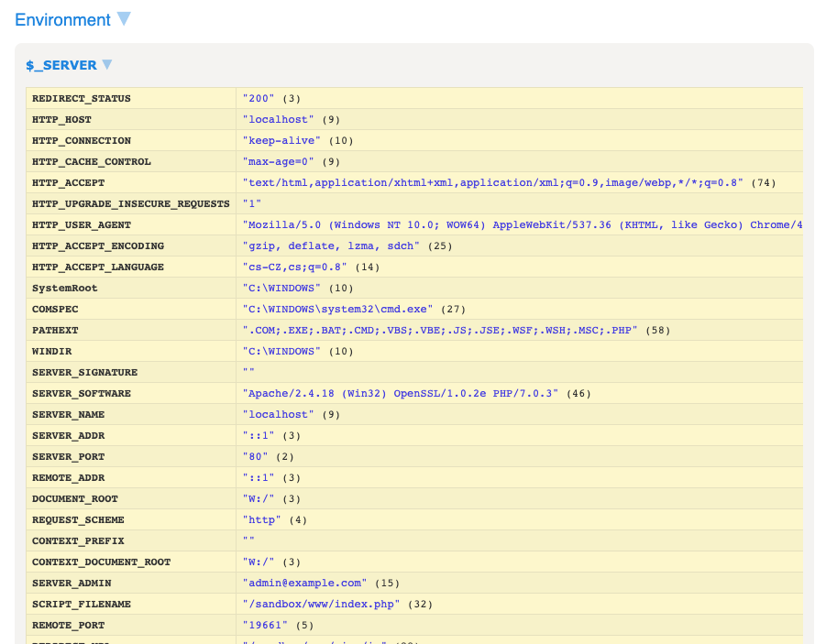Select the SERVER_ADDR key
This screenshot has width=826, height=644.
tap(68, 435)
